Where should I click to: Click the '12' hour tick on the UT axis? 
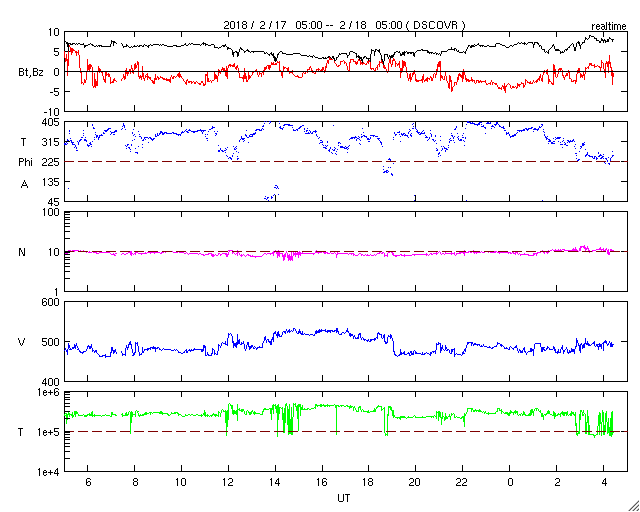228,482
